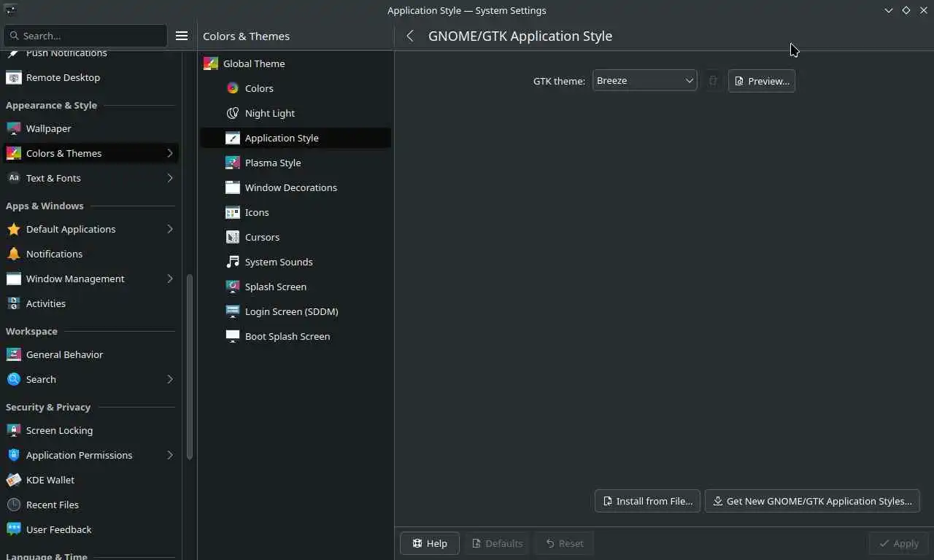Click the Reset button
The width and height of the screenshot is (934, 560).
[x=564, y=543]
